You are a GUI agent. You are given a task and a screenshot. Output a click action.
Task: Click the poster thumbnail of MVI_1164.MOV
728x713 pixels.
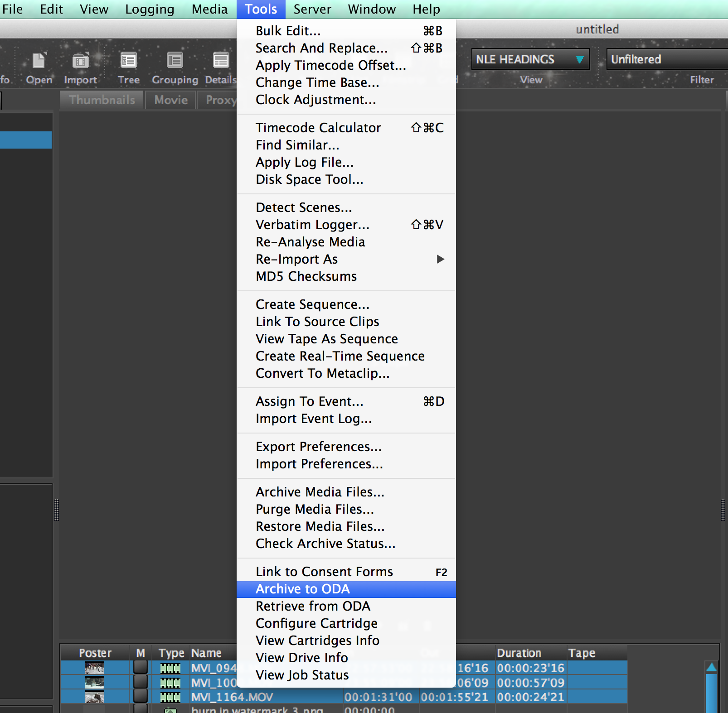click(95, 697)
